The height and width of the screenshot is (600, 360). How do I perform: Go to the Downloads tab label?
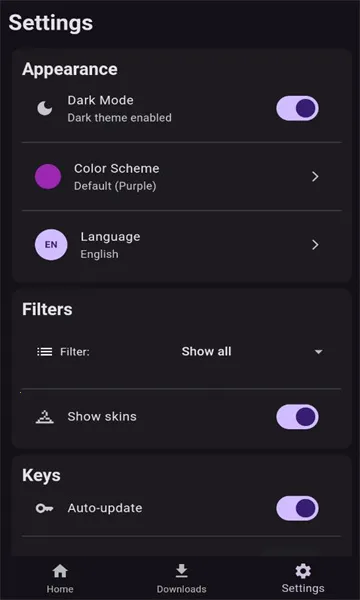[181, 589]
